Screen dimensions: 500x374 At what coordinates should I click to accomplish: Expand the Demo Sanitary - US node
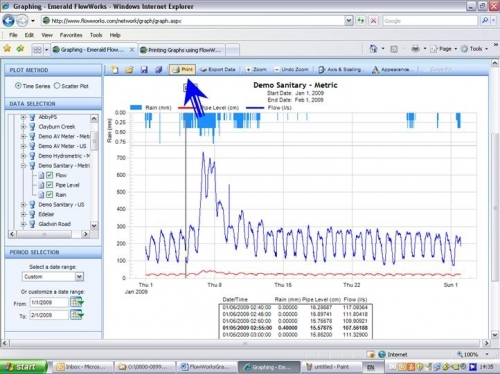point(23,204)
